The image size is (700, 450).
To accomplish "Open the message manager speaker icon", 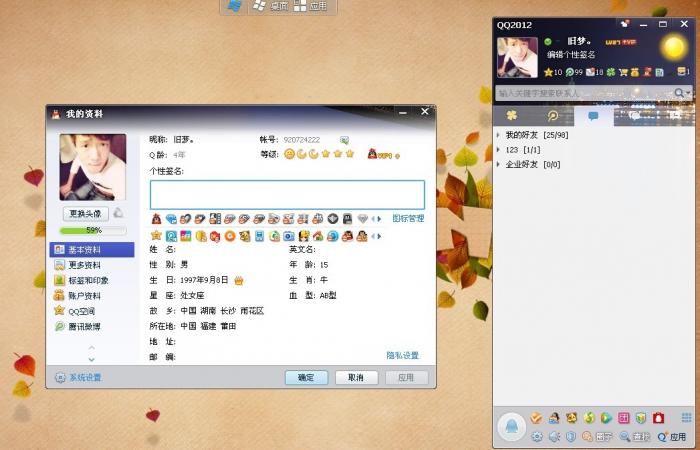I will 554,437.
